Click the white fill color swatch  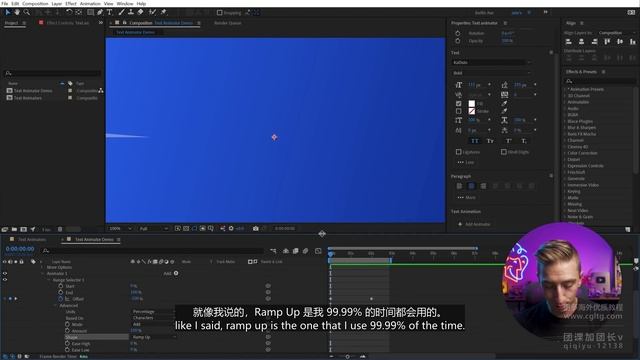(x=472, y=104)
